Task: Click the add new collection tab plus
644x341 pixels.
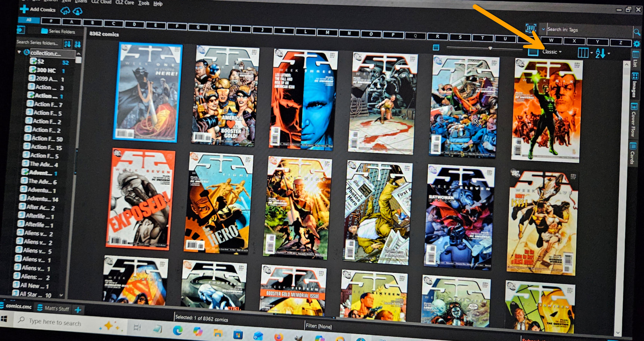Action: pos(78,310)
